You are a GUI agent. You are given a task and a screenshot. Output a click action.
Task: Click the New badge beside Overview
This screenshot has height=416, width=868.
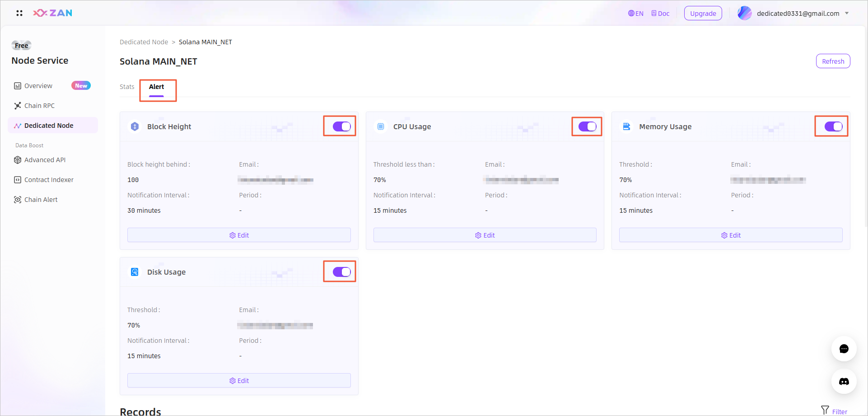(x=81, y=85)
